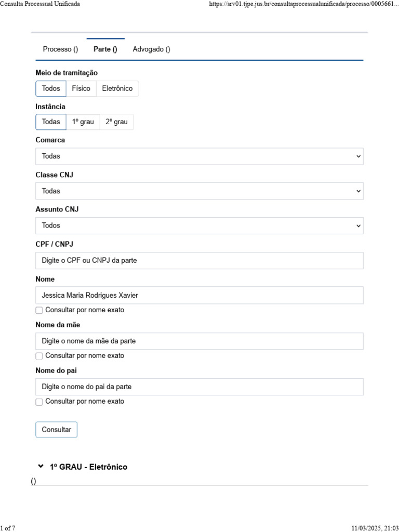Collapse the 1º GRAU - Eletrônico section chevron
Image resolution: width=399 pixels, height=532 pixels.
tap(41, 467)
